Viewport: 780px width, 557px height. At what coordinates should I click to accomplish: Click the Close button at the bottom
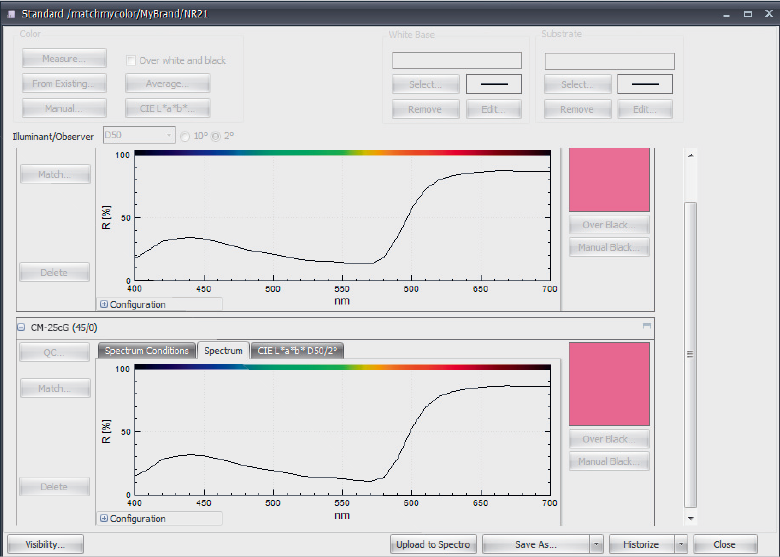725,544
